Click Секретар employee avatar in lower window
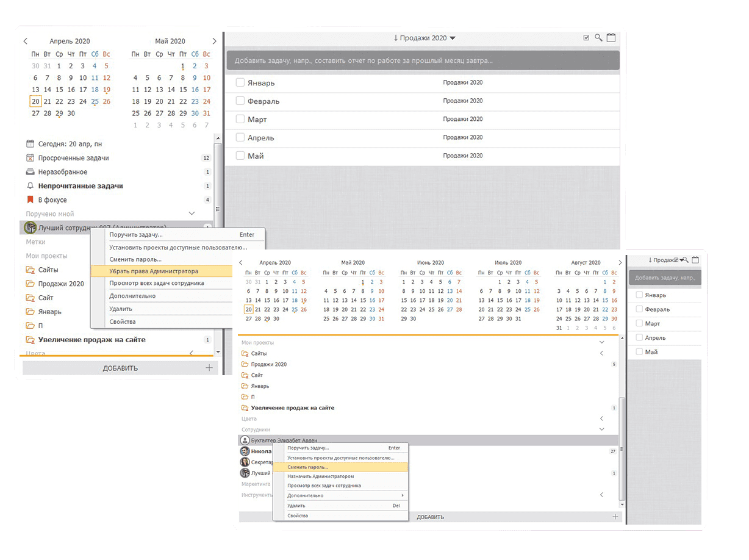Viewport: 749px width, 560px height. [245, 462]
